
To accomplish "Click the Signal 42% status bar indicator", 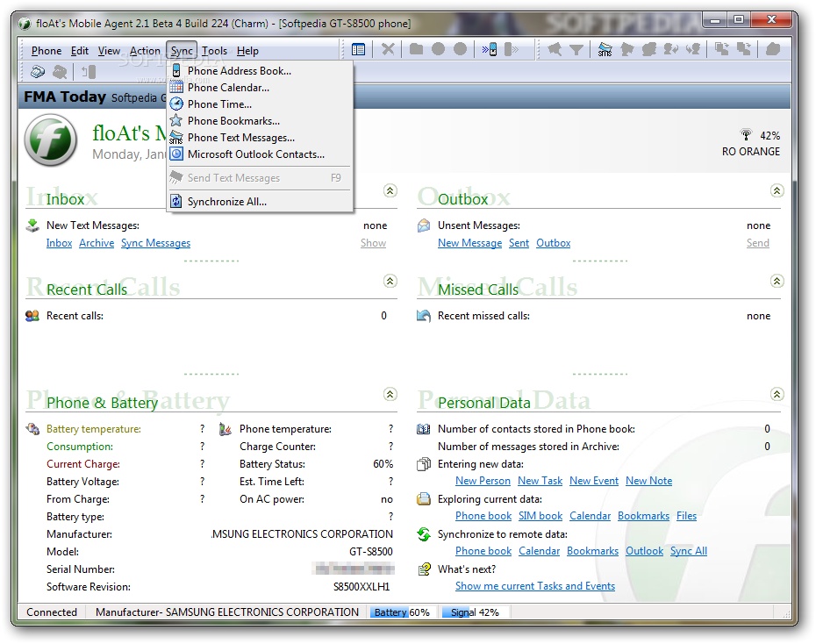I will pos(475,612).
